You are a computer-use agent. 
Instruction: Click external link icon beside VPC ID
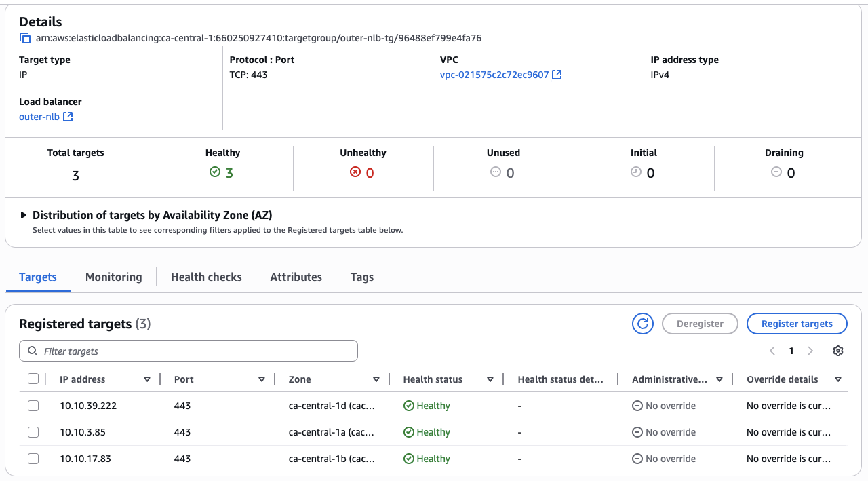pos(557,75)
